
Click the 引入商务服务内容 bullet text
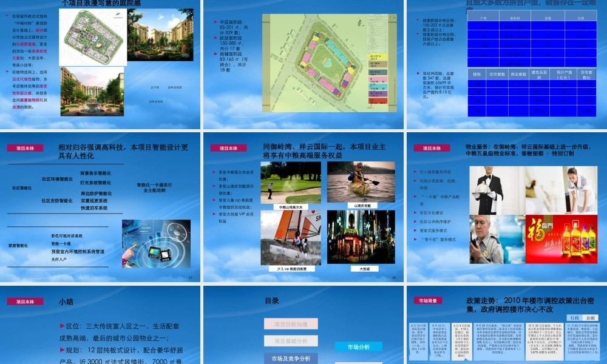435,172
